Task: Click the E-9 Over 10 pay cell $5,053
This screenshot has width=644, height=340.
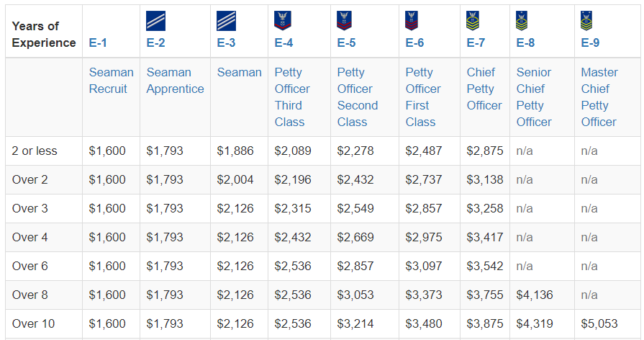Action: [x=599, y=324]
